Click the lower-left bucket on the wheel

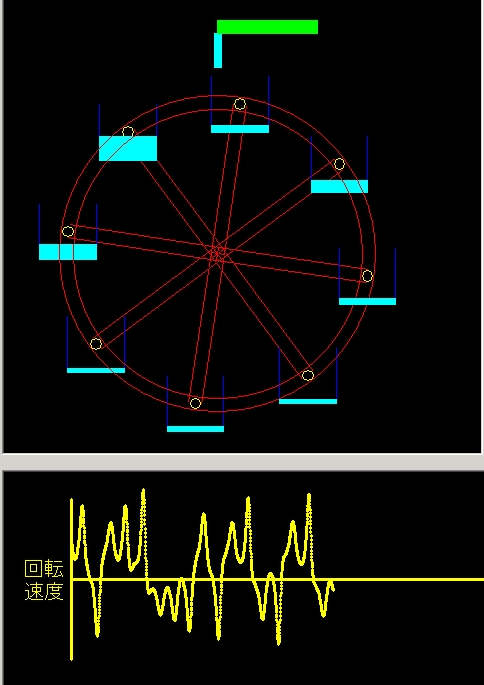[96, 344]
